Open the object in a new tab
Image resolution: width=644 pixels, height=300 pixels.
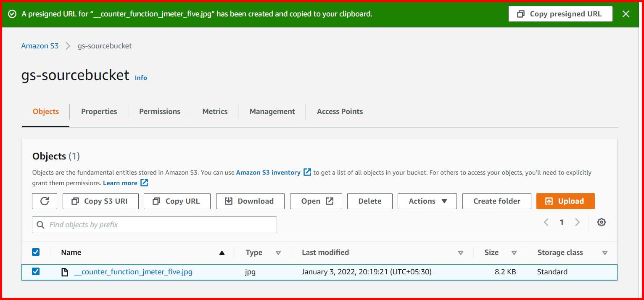[316, 201]
